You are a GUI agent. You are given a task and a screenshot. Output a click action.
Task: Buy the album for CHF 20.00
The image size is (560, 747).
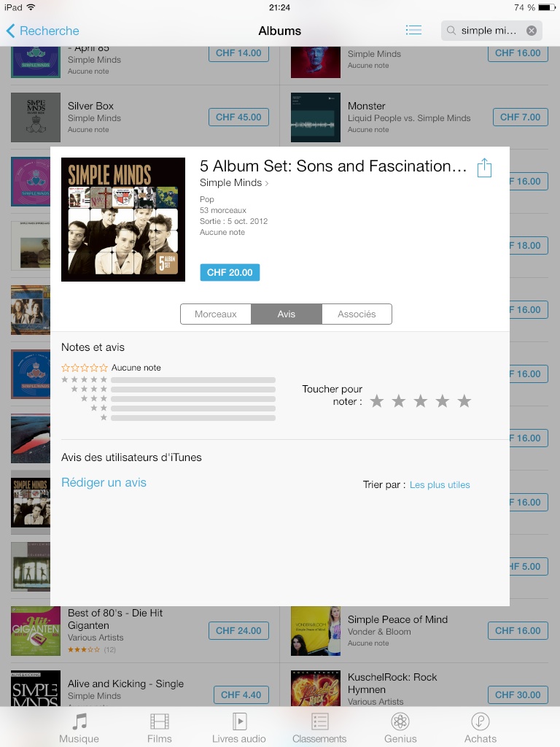coord(230,273)
